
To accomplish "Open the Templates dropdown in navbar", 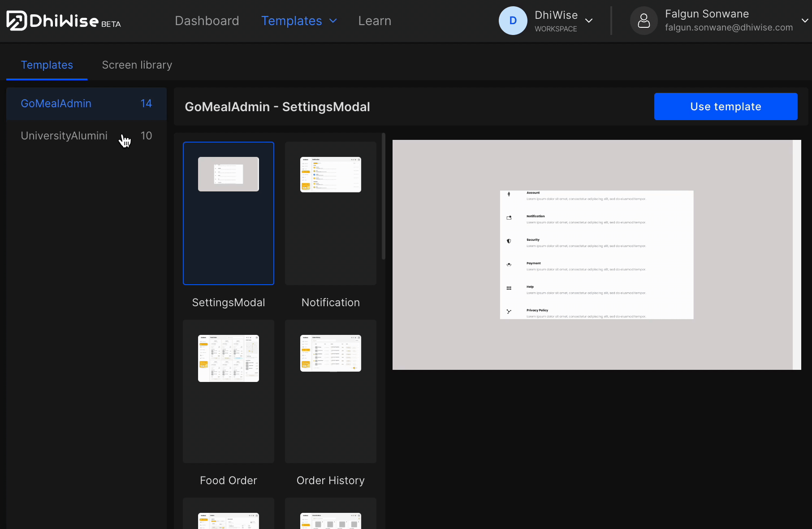I will point(299,21).
